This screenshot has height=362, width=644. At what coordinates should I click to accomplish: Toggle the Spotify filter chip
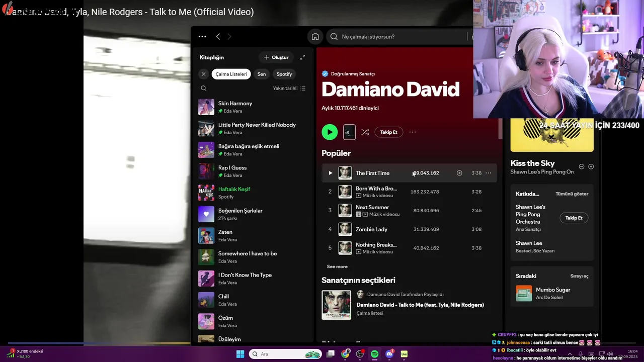[x=284, y=74]
